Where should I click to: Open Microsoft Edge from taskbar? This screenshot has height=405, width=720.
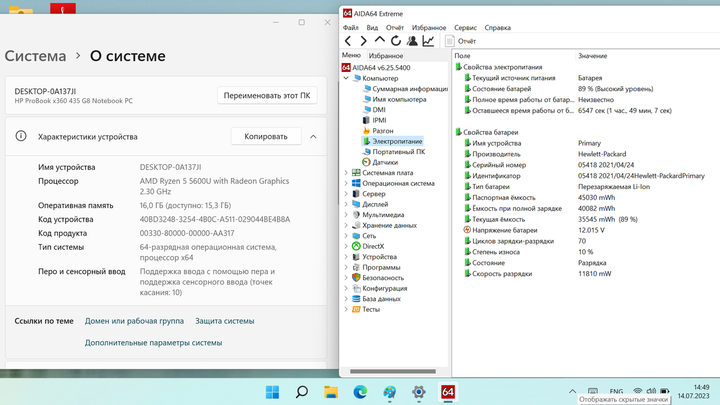[360, 392]
